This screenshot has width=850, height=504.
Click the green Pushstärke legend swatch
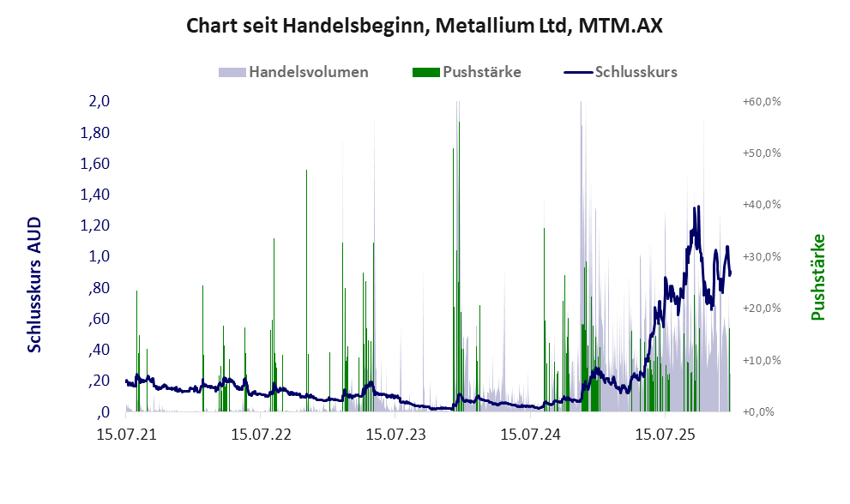coord(425,72)
